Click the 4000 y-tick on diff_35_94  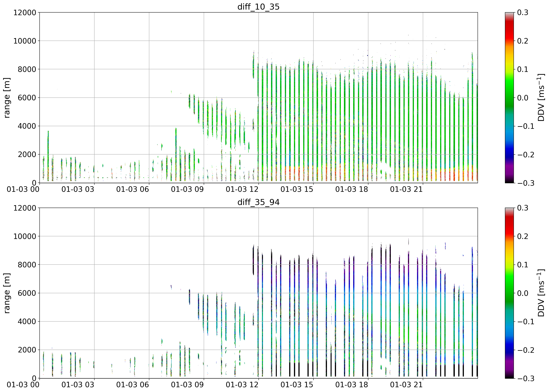(27, 322)
